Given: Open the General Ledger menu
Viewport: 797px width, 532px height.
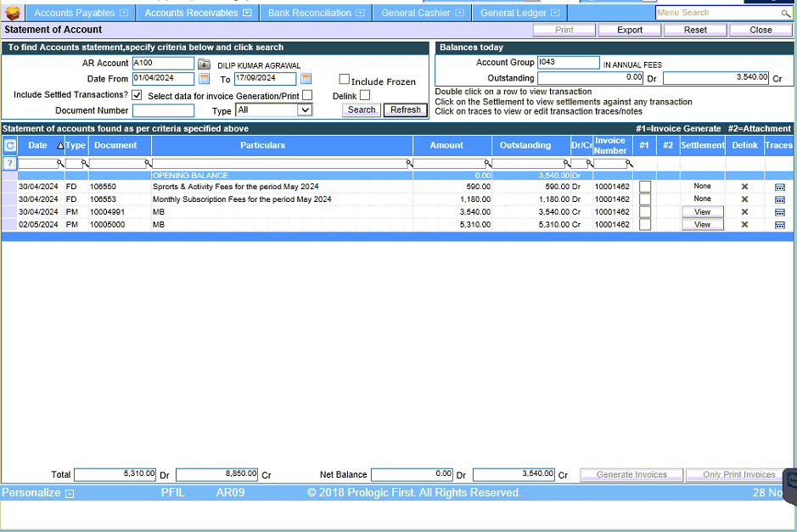Looking at the screenshot, I should coord(519,13).
